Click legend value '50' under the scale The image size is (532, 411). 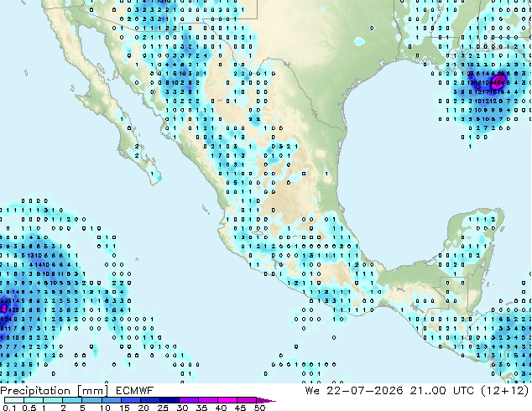[x=260, y=408]
